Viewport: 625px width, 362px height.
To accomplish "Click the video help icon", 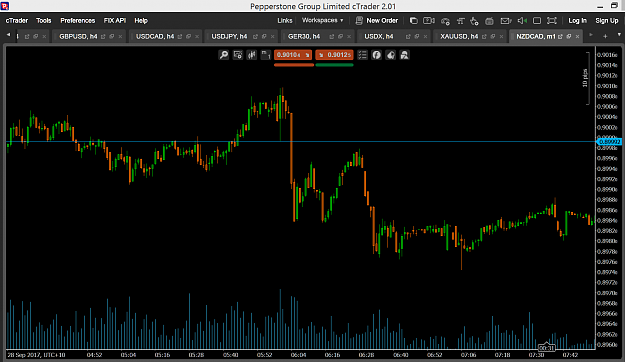I will tap(429, 20).
